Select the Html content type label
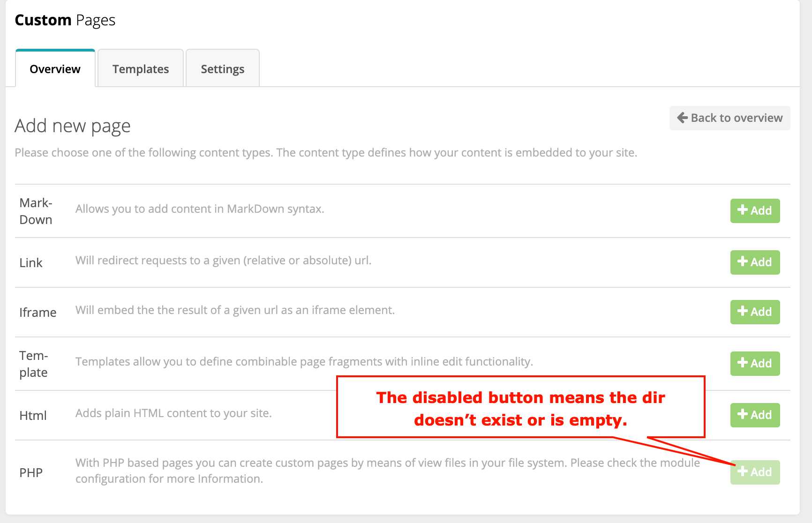Viewport: 812px width, 523px height. [33, 416]
